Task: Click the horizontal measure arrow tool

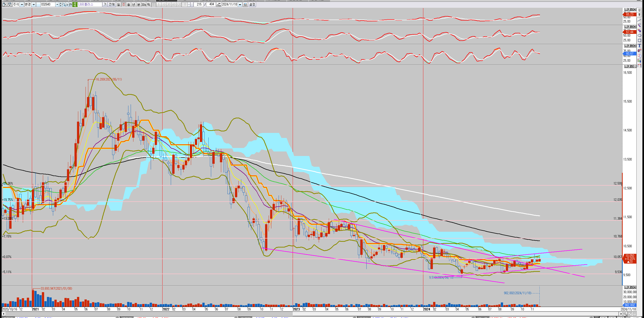Action: click(639, 65)
